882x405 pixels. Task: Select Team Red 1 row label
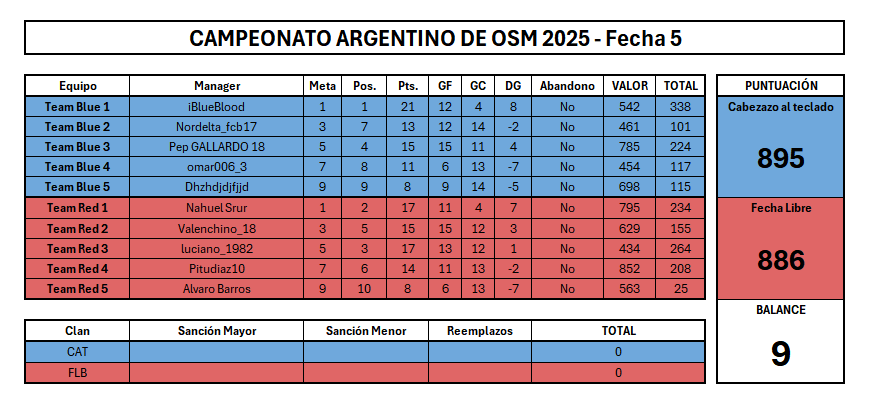pos(78,208)
